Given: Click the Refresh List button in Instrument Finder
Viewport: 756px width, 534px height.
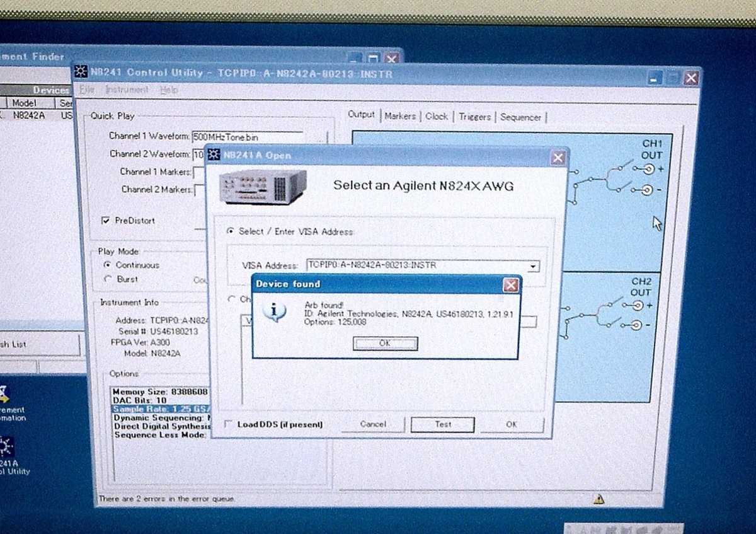Looking at the screenshot, I should pos(39,344).
